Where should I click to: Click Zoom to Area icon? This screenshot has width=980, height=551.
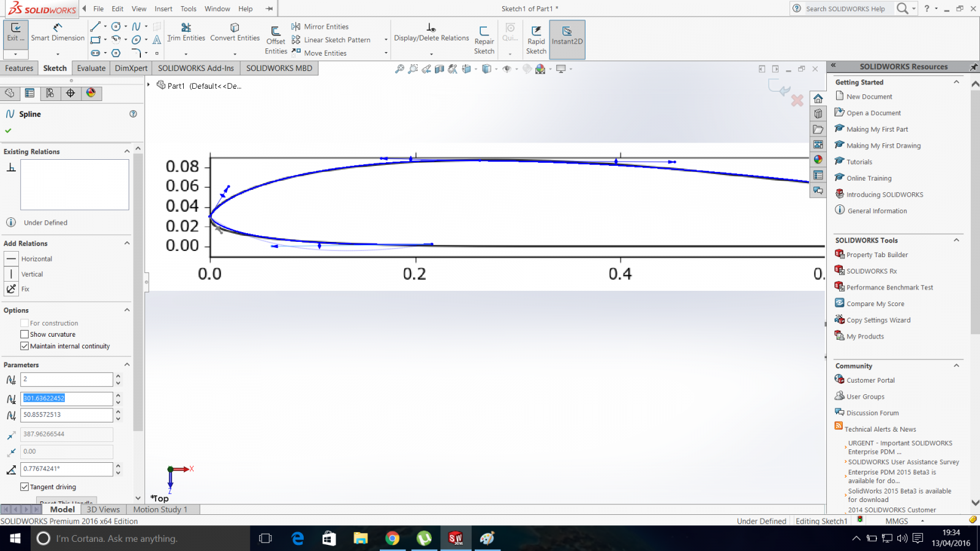point(413,69)
